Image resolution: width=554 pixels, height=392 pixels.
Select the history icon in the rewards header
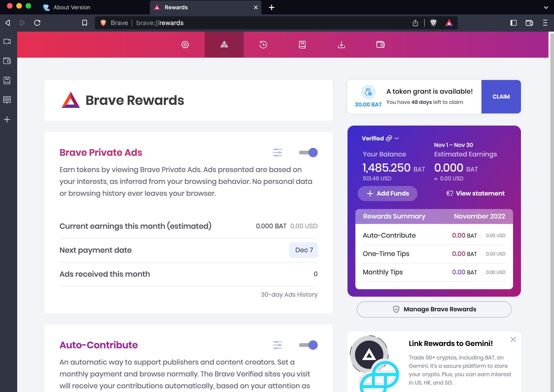263,45
